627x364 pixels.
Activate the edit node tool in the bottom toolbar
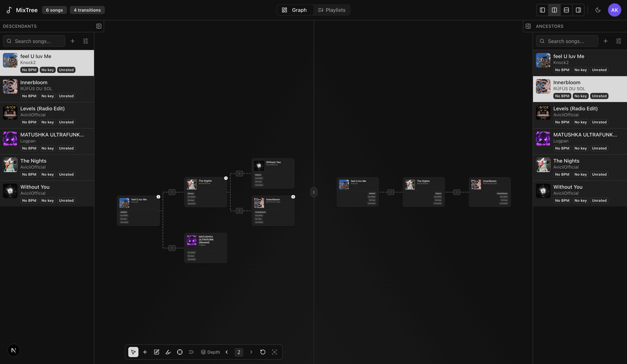(x=157, y=352)
